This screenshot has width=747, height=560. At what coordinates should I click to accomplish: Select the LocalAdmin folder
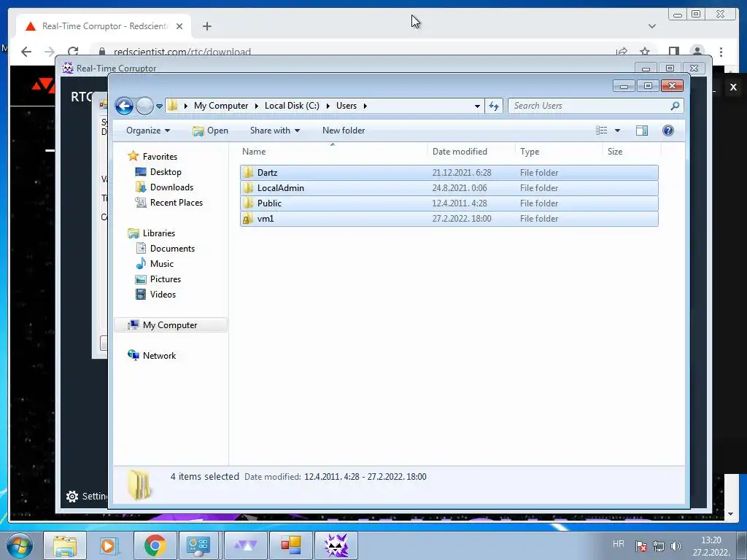coord(449,187)
